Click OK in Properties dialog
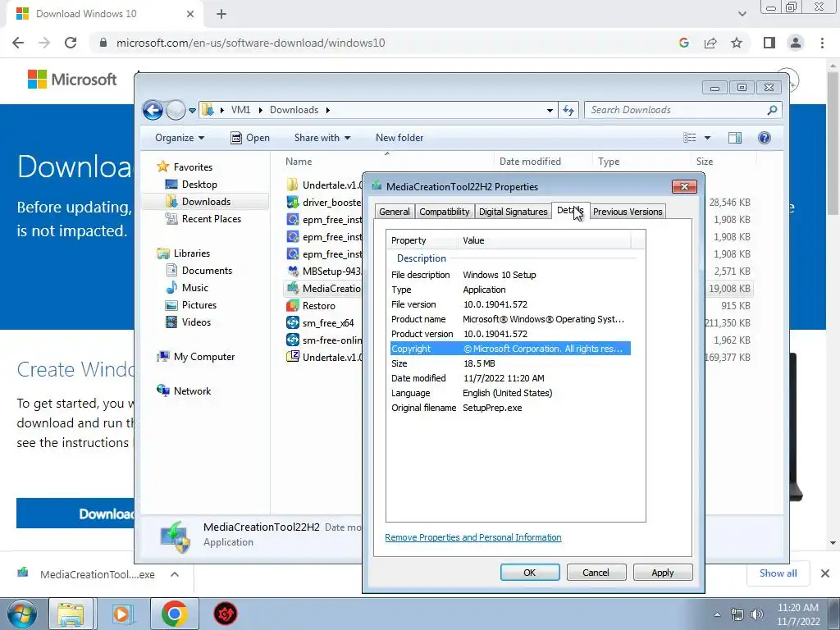 [x=530, y=573]
